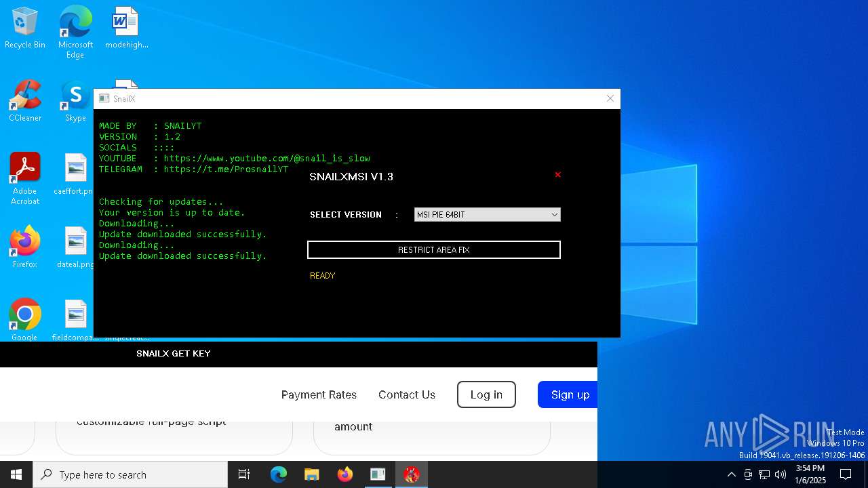Open Task View on the taskbar
Image resolution: width=868 pixels, height=488 pixels.
[x=244, y=474]
